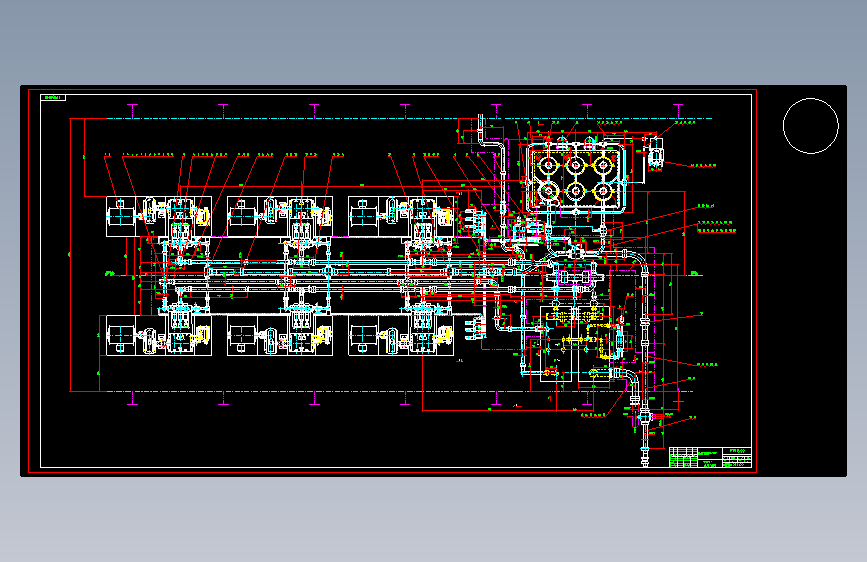Select the white circle beside the drawing frame
Screen dimensions: 867x562
click(811, 126)
